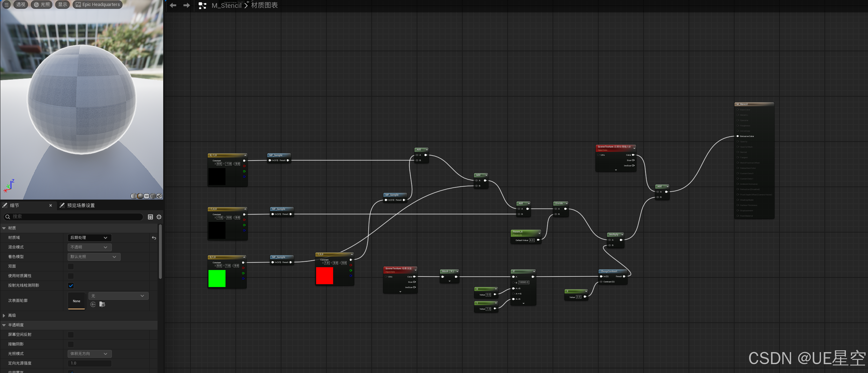Collapse the -1,0,0 constant node
This screenshot has width=868, height=373.
[x=245, y=209]
